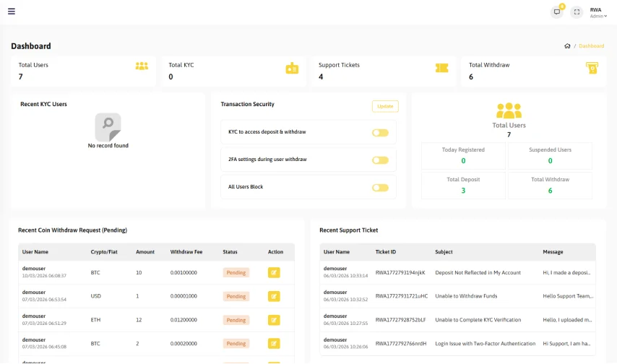Viewport: 617px width, 364px height.
Task: Click the Support Tickets ticket icon
Action: click(x=442, y=68)
